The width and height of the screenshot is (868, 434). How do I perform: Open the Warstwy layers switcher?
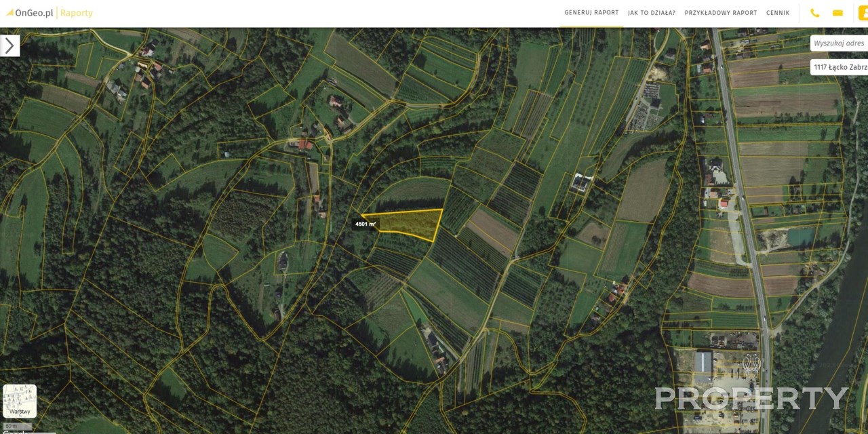[20, 401]
